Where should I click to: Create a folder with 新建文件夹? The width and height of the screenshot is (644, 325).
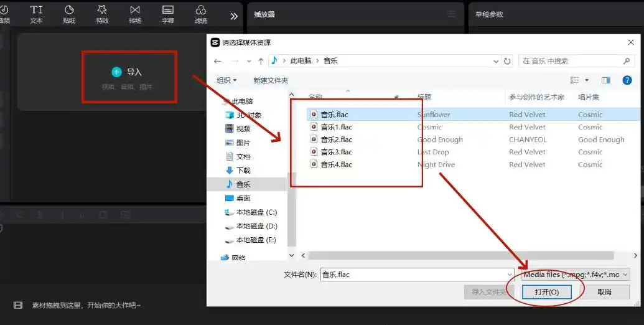[271, 80]
